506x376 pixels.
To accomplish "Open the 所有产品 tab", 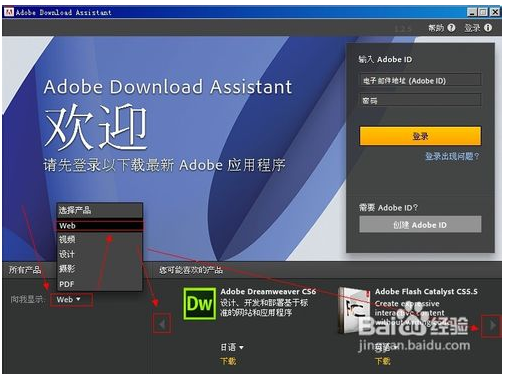I will pyautogui.click(x=25, y=270).
